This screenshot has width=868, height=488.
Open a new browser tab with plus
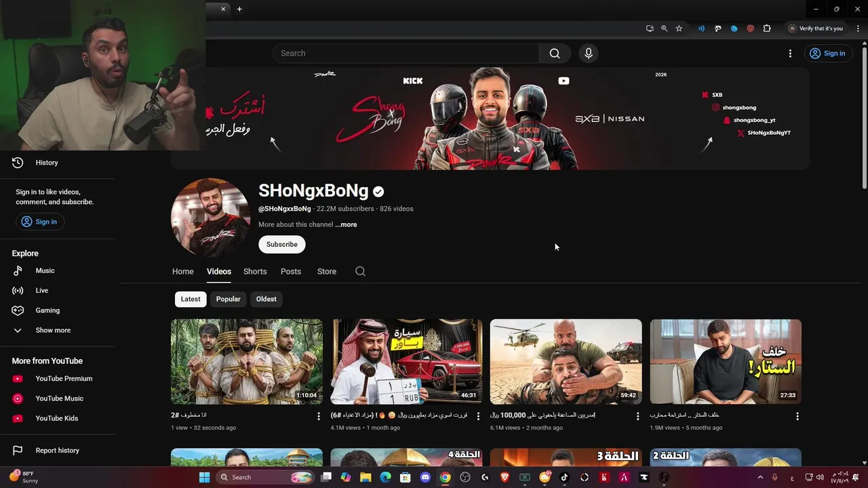pyautogui.click(x=239, y=9)
